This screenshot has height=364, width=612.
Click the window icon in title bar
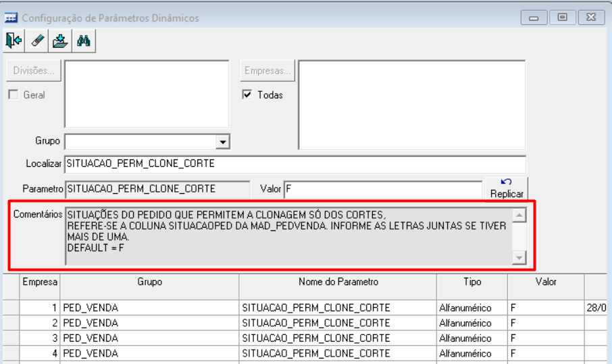coord(11,18)
